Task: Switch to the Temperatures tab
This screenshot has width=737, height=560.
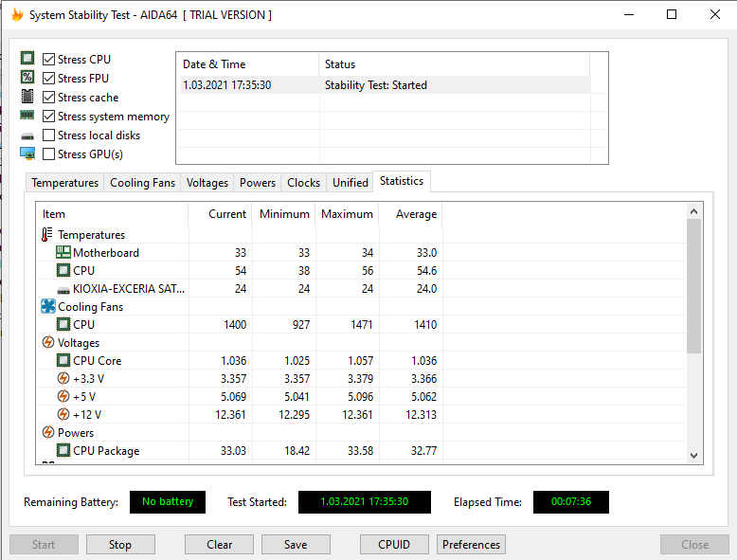Action: [64, 183]
